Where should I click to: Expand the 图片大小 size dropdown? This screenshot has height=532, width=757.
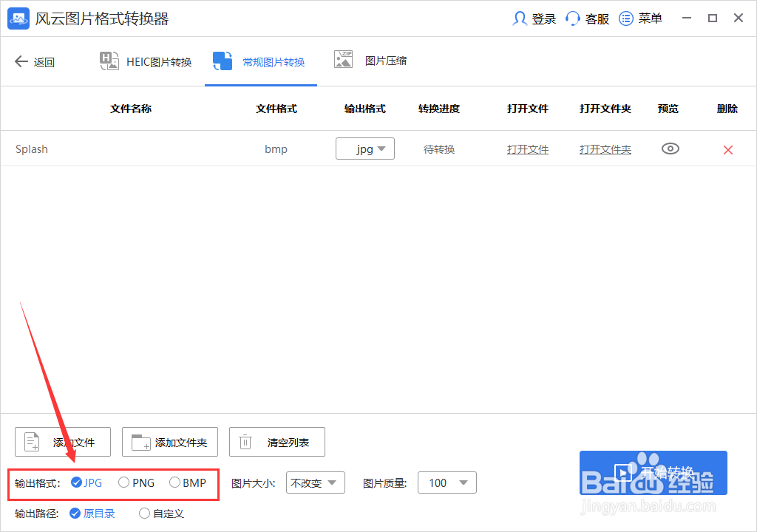point(316,482)
